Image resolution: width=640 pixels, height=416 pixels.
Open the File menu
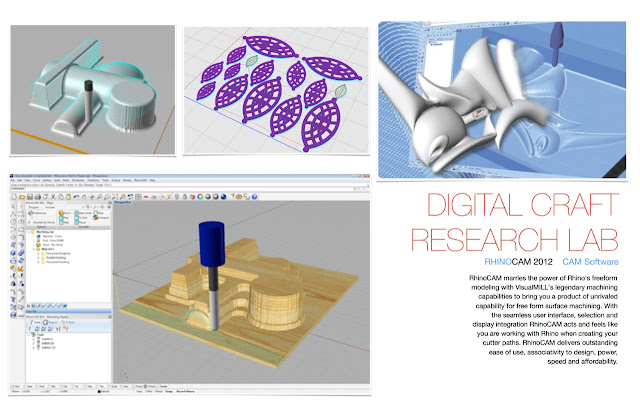tap(13, 180)
